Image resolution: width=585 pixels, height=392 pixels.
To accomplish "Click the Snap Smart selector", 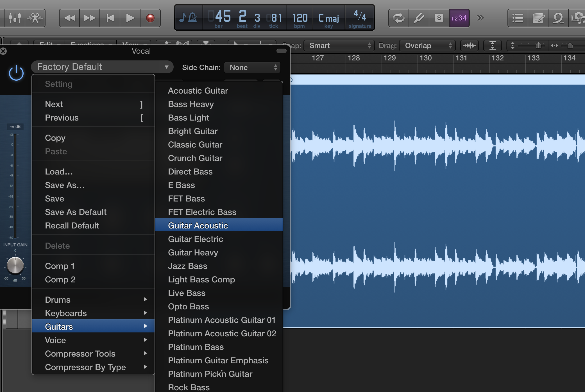I will [x=339, y=45].
